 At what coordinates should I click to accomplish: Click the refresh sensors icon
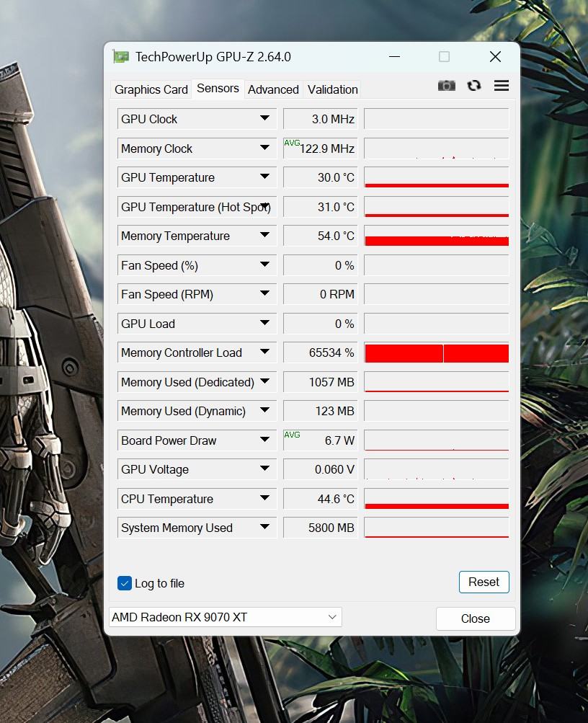coord(473,86)
